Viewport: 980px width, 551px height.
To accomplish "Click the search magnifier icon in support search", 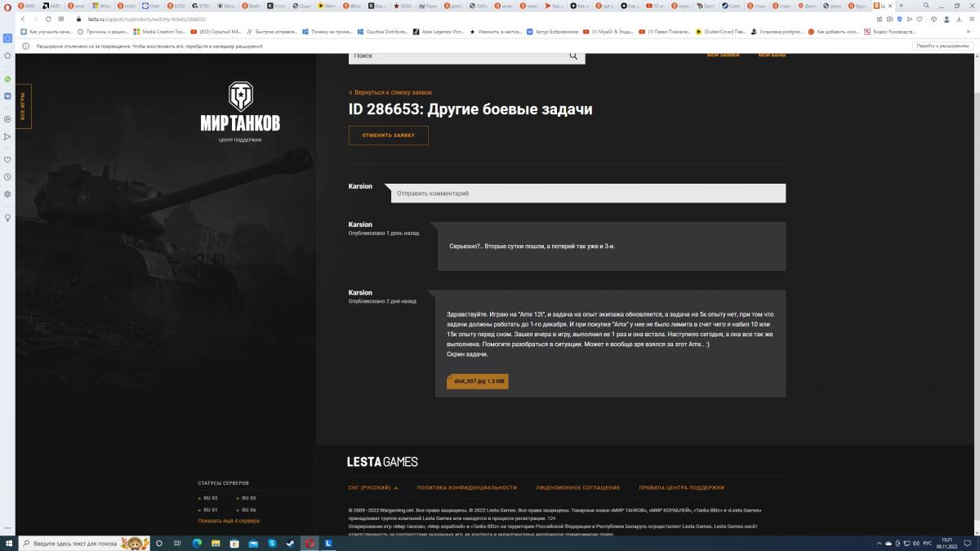I will (x=573, y=56).
